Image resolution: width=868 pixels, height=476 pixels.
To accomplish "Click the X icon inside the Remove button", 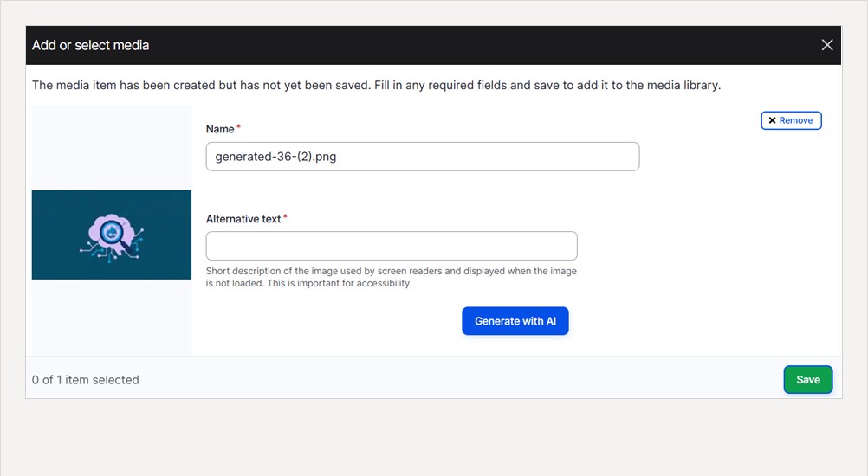I will click(x=772, y=120).
